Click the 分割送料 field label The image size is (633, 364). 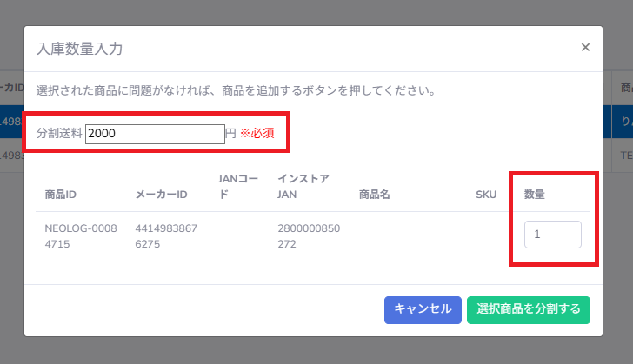pyautogui.click(x=59, y=133)
